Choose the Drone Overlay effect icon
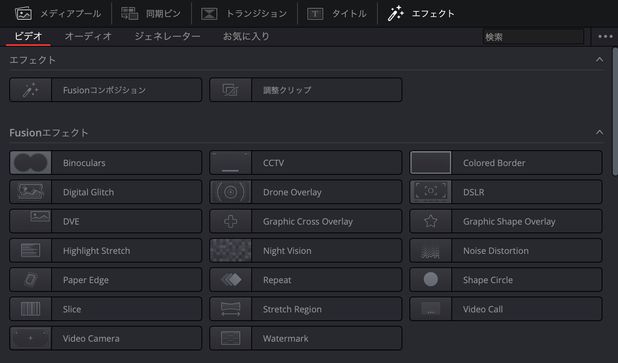The height and width of the screenshot is (363, 618). 231,192
